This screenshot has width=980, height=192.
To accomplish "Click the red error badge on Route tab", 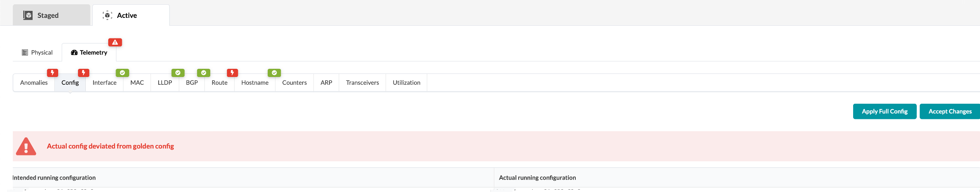I will [232, 73].
